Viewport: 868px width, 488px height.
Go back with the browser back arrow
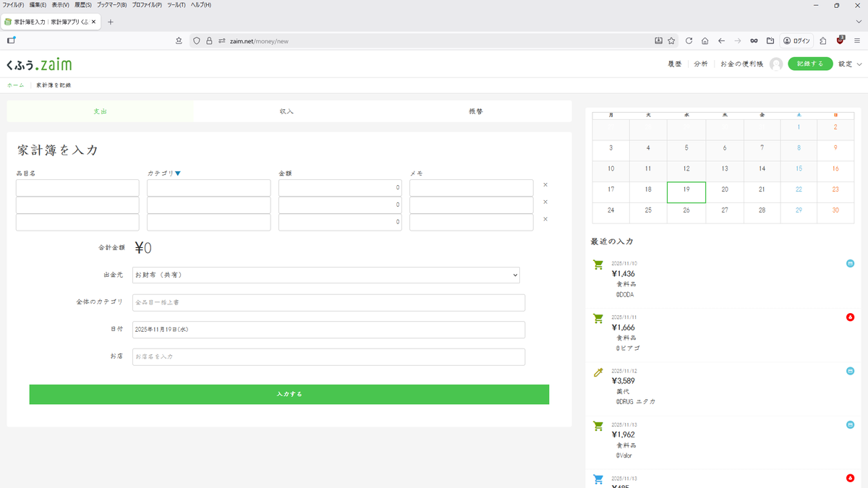(721, 40)
